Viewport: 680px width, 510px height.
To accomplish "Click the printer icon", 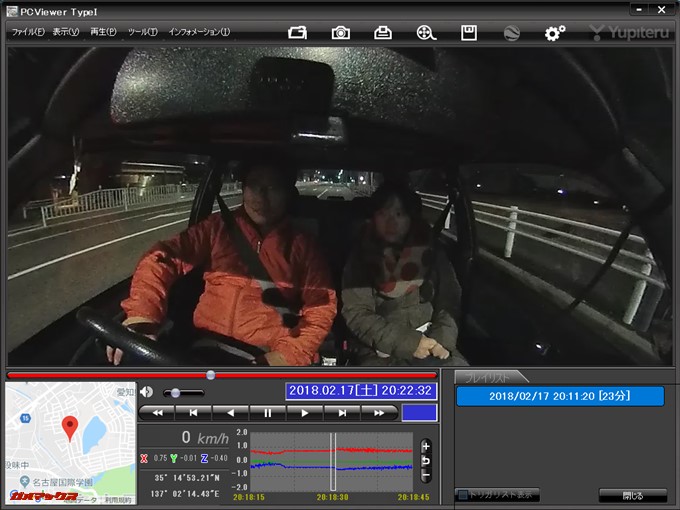I will click(383, 32).
